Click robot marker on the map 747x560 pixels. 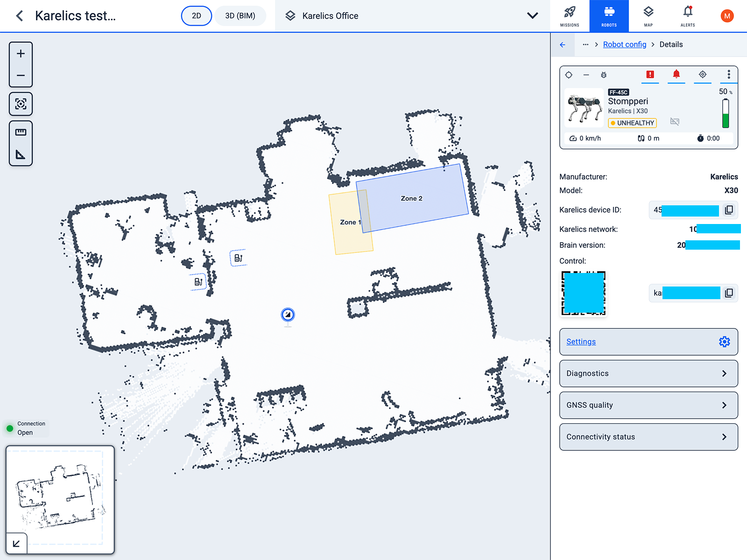pos(288,315)
